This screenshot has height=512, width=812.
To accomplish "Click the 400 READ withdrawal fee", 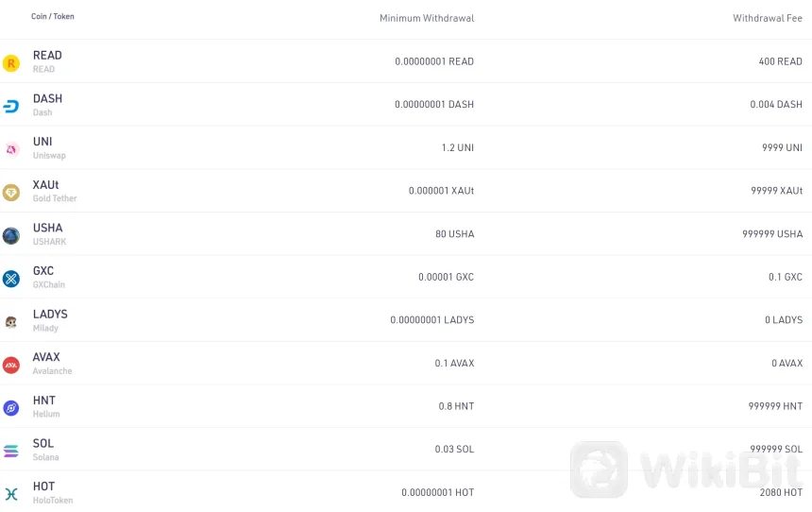I will (x=780, y=61).
